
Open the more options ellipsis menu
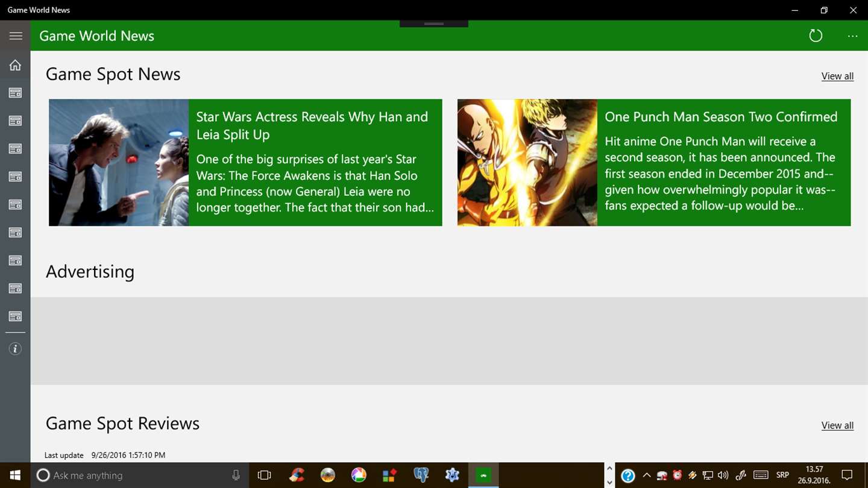tap(852, 36)
